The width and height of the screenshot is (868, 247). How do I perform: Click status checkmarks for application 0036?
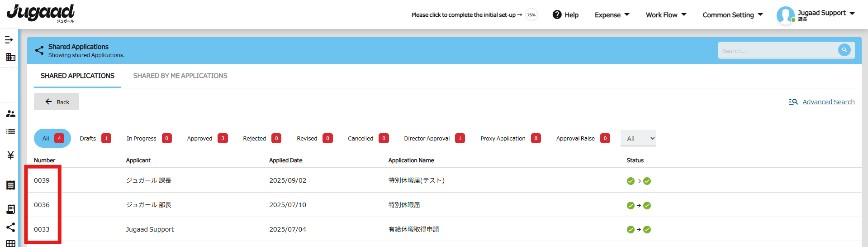click(x=639, y=205)
